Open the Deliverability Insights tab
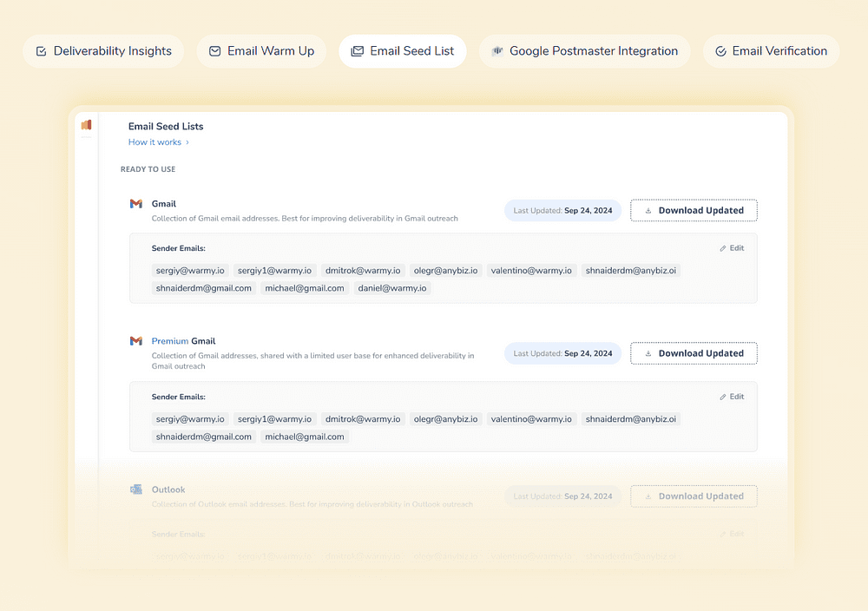This screenshot has width=868, height=611. tap(103, 51)
